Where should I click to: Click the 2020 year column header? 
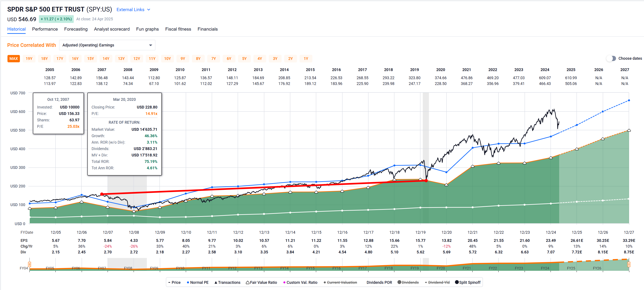click(441, 70)
